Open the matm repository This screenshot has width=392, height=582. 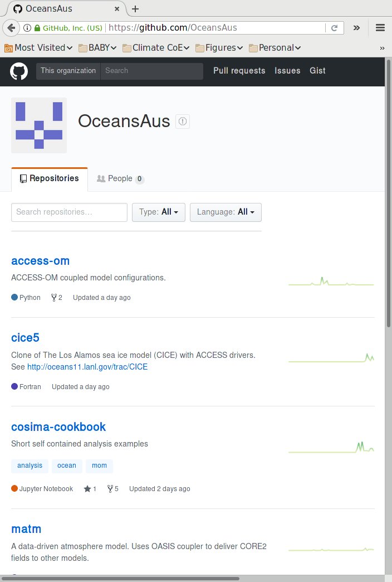pyautogui.click(x=26, y=529)
